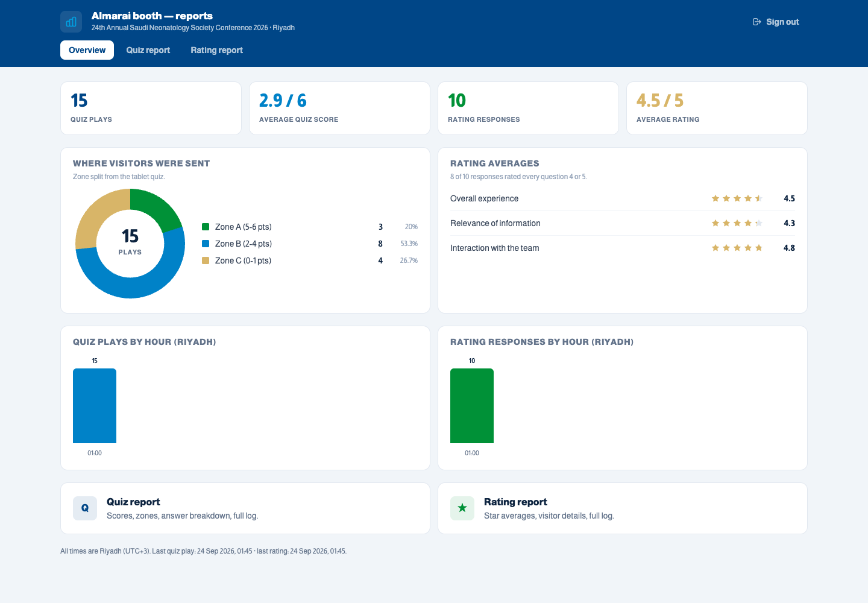Open the Quiz report tab
Image resolution: width=868 pixels, height=603 pixels.
pos(148,50)
